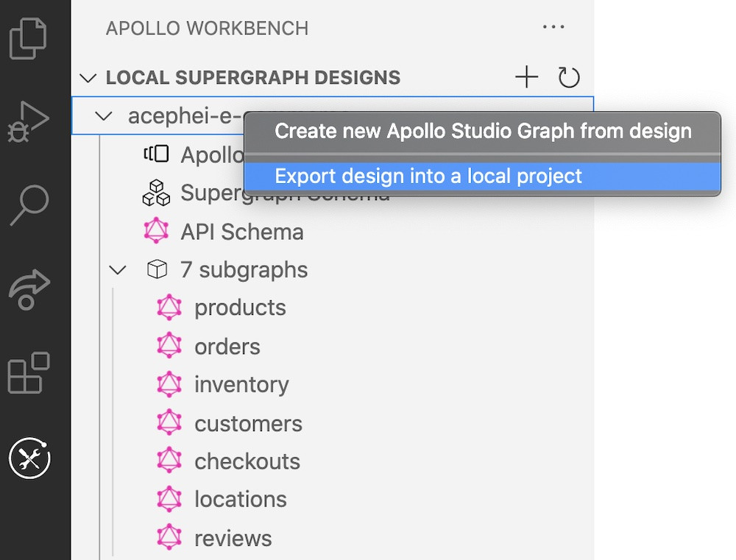736x560 pixels.
Task: Open the Explorer files icon
Action: (x=28, y=38)
